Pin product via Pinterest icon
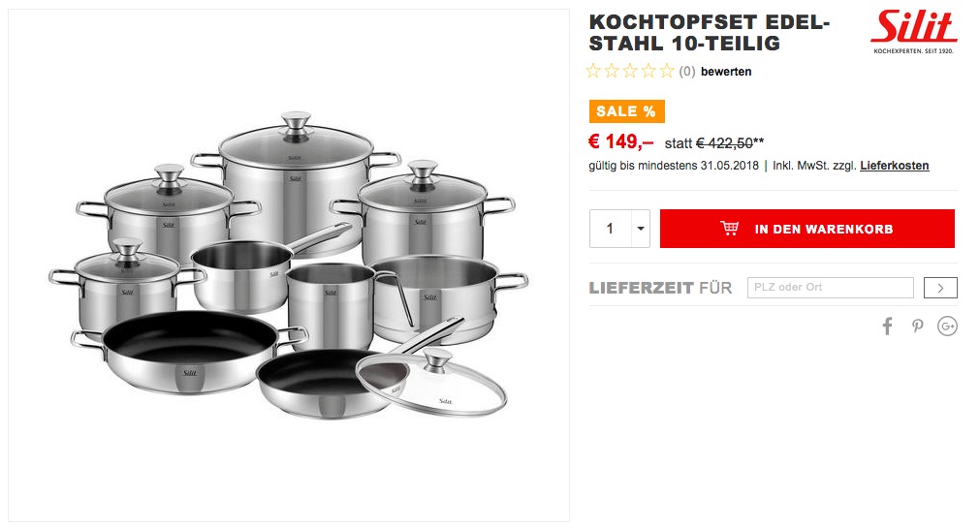 click(917, 326)
